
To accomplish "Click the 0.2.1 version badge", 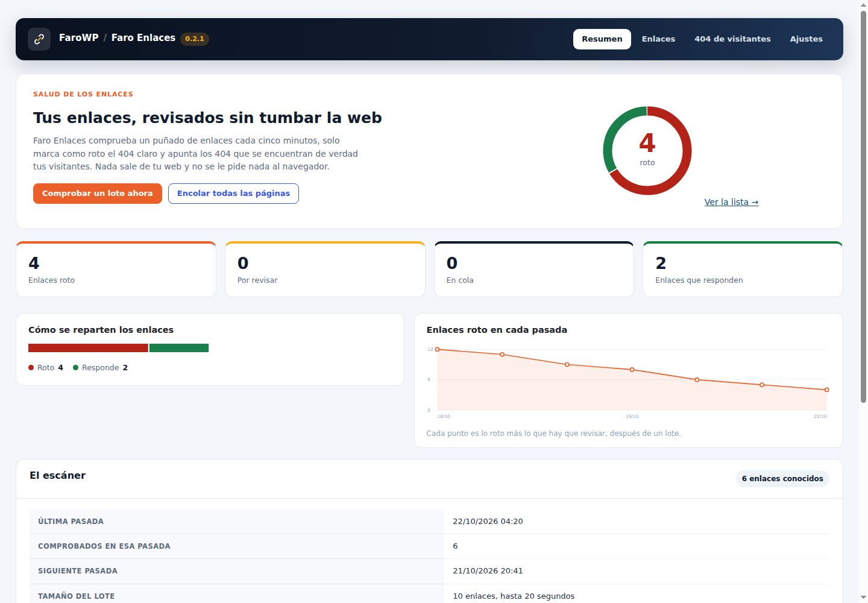I will (195, 39).
